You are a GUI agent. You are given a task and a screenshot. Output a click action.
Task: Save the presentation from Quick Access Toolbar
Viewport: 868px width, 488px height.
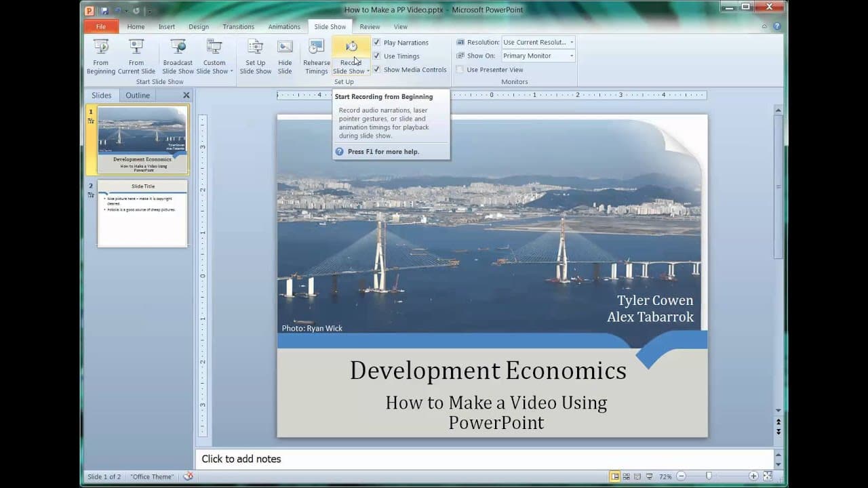pyautogui.click(x=104, y=11)
